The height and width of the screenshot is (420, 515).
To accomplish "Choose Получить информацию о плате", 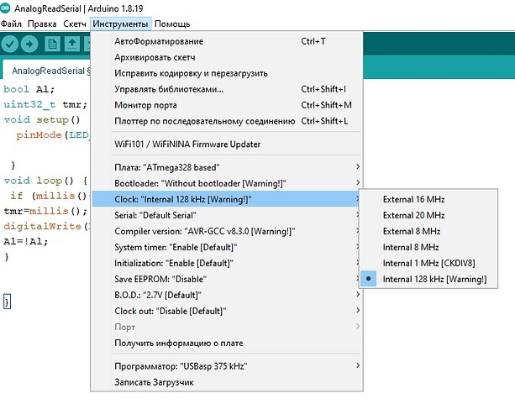I will pos(227,344).
